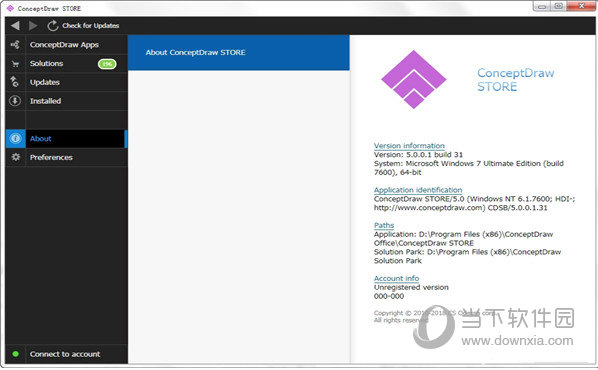The image size is (598, 370).
Task: Open the Preferences section
Action: (51, 157)
